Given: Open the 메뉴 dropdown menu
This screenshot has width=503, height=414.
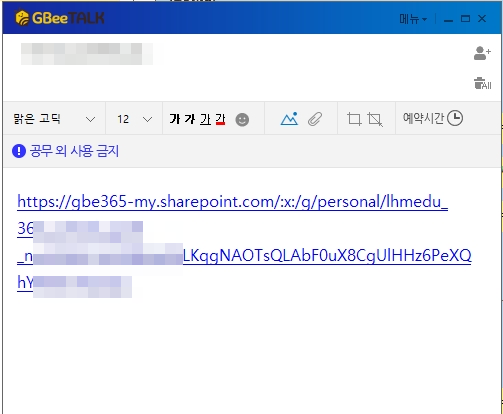Looking at the screenshot, I should (x=413, y=19).
